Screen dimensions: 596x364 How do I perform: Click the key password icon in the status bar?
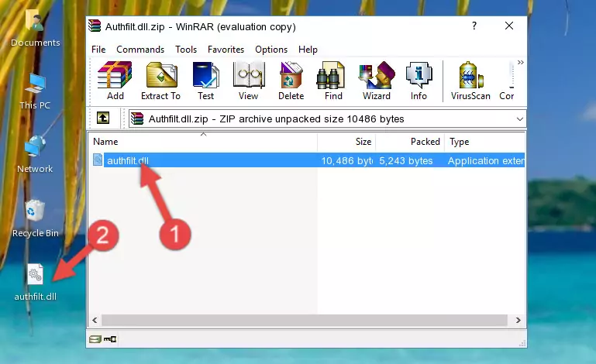pos(110,339)
